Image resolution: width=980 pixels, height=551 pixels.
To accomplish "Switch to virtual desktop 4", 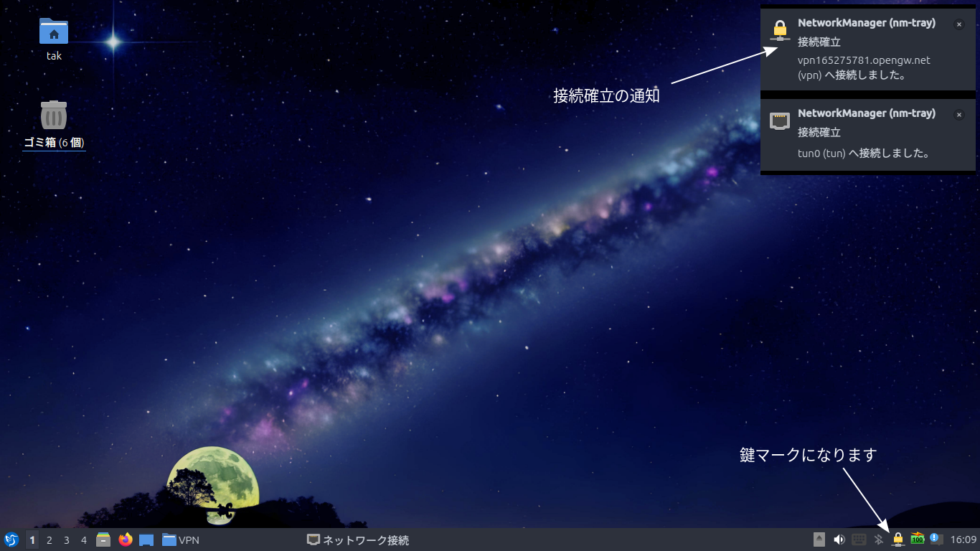I will pyautogui.click(x=83, y=540).
